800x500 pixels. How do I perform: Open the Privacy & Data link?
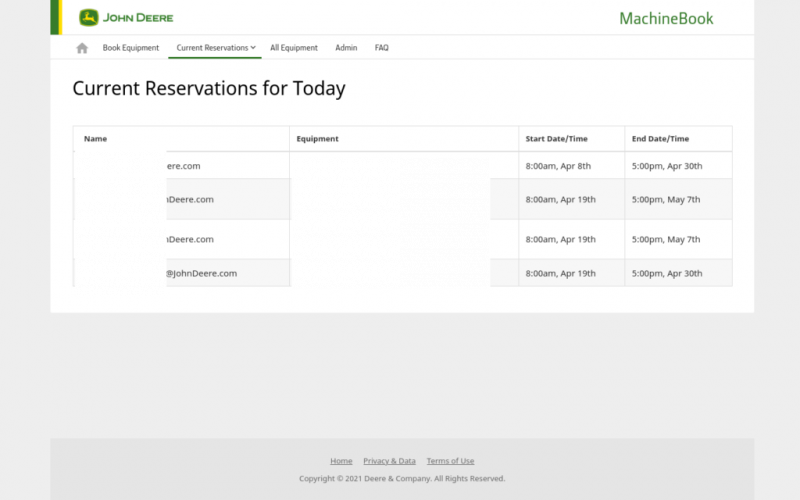point(389,461)
